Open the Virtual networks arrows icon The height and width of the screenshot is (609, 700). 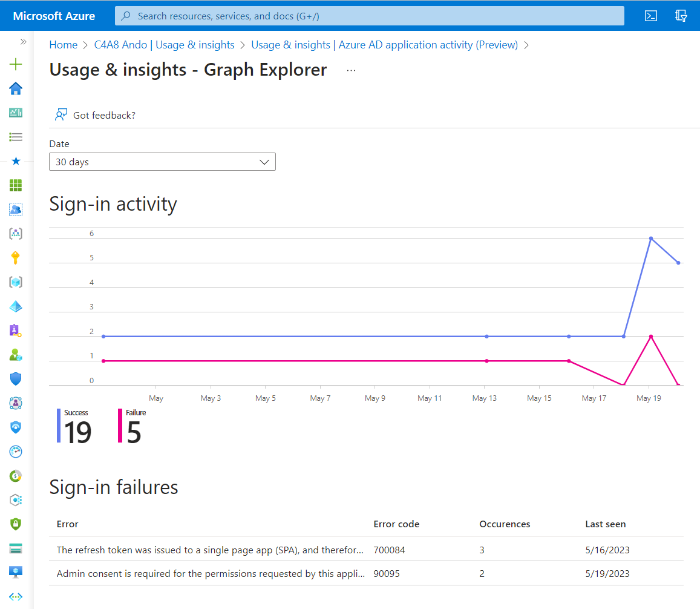click(16, 596)
